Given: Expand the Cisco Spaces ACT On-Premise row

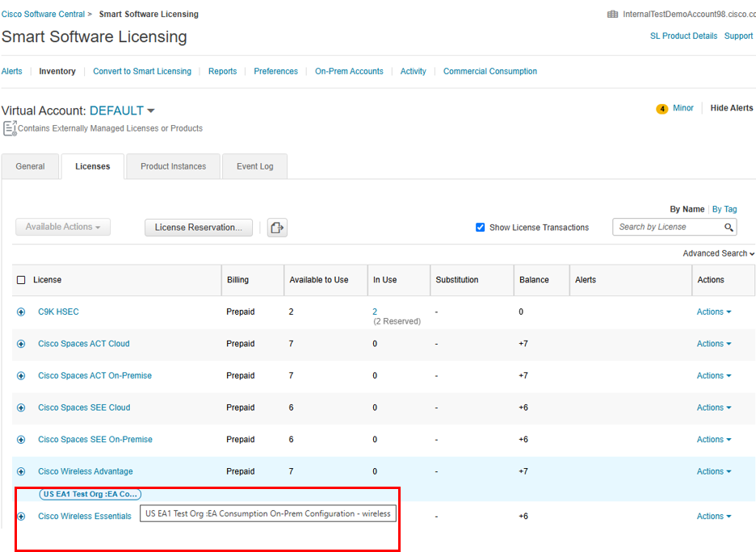Looking at the screenshot, I should click(x=21, y=376).
